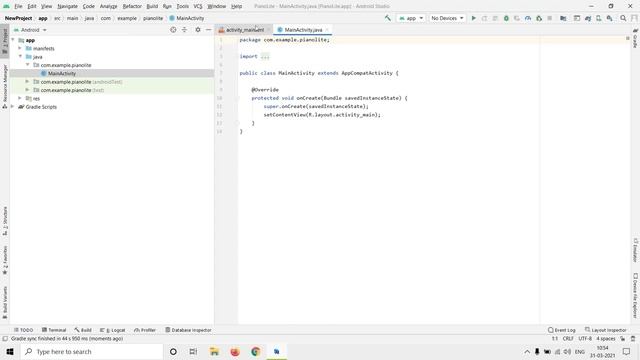Collapse the app module tree node
The image size is (640, 360).
coord(13,40)
